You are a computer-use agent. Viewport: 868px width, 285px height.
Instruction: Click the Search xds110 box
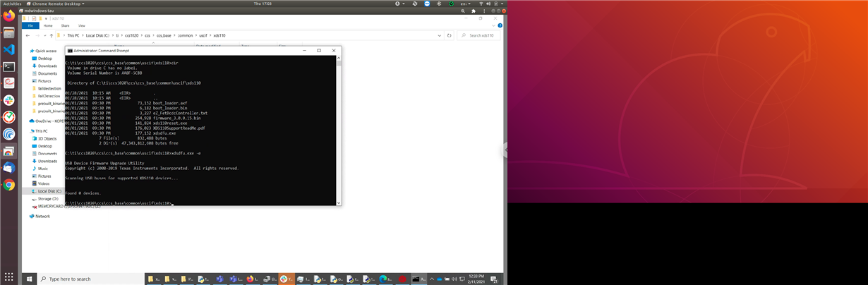(478, 35)
